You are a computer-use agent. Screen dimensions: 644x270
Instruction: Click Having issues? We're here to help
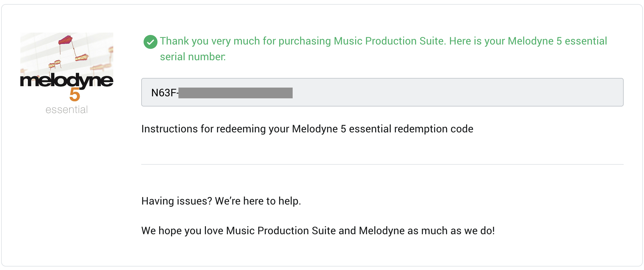[x=221, y=201]
